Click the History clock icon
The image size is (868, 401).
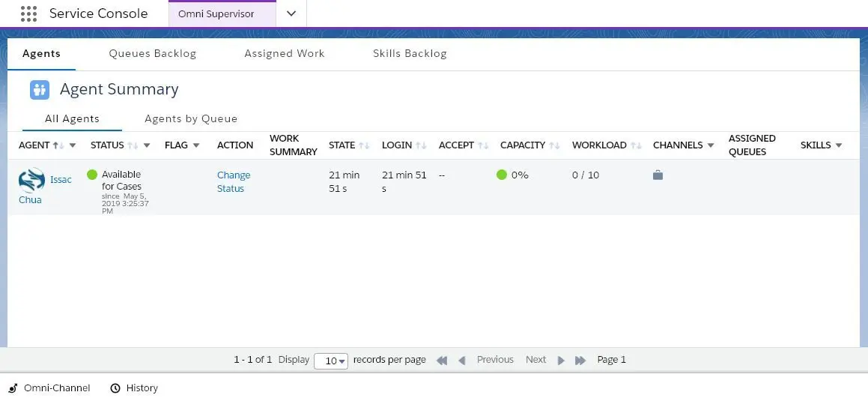coord(115,388)
